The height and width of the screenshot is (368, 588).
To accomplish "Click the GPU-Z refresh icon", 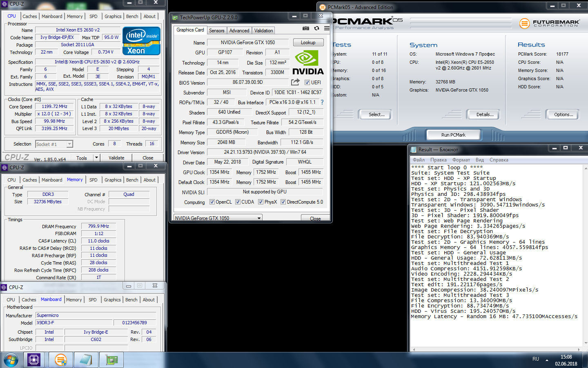I will [x=316, y=28].
